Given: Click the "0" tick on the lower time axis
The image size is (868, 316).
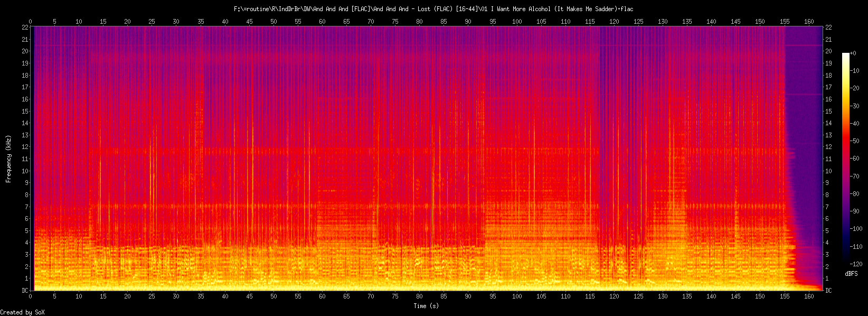Looking at the screenshot, I should tap(31, 296).
